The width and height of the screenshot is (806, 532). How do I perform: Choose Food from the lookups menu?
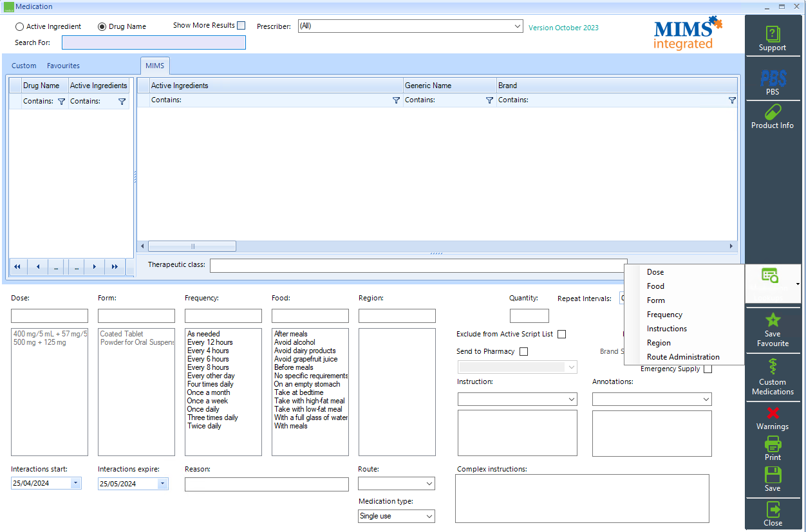pos(655,286)
